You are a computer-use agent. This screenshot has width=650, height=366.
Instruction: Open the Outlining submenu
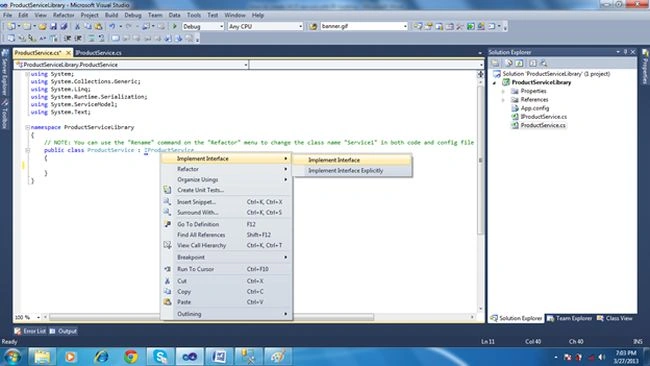226,314
